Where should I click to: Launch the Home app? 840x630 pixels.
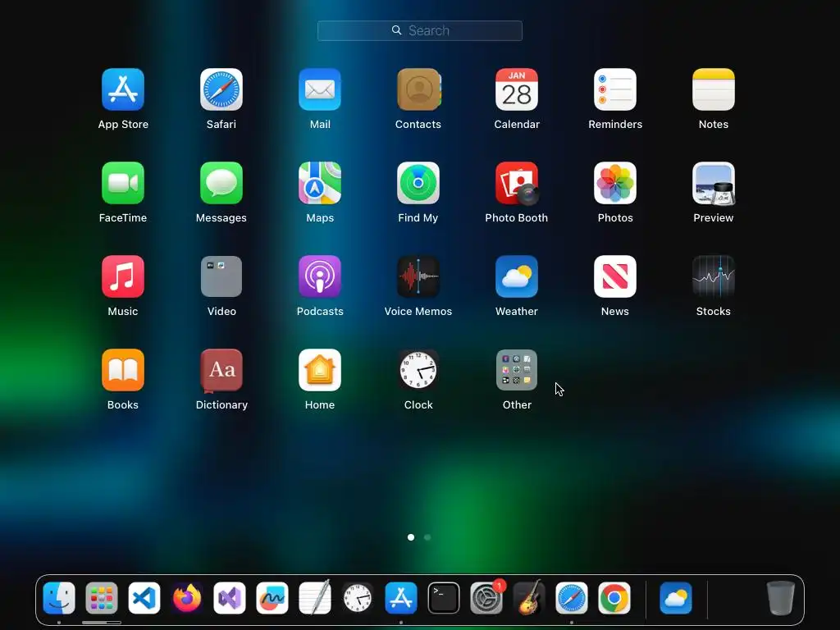320,370
